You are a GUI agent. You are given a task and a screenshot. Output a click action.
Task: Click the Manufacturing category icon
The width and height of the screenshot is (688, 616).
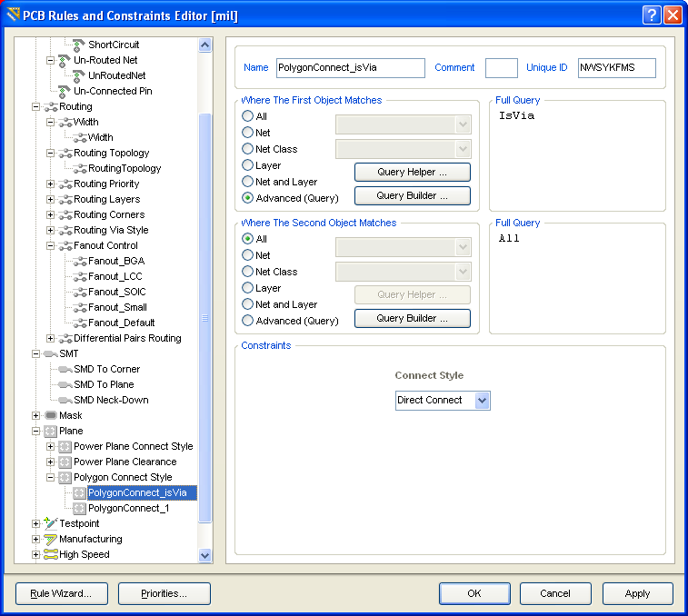point(50,539)
